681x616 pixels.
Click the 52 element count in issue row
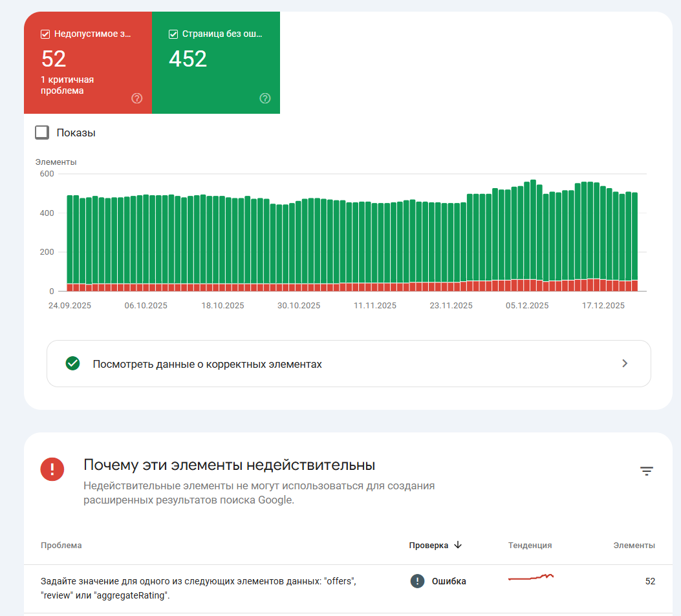[x=650, y=581]
